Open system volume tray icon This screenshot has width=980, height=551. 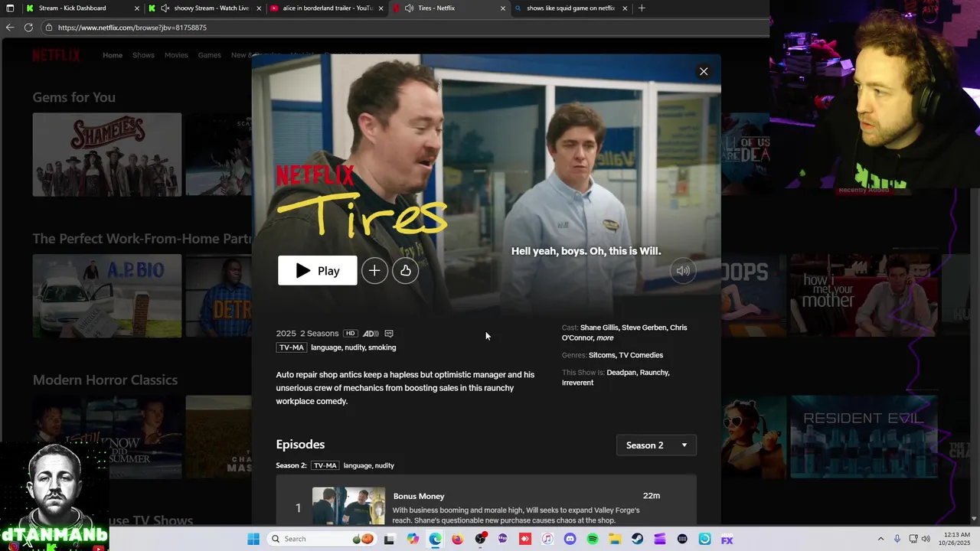tap(926, 539)
